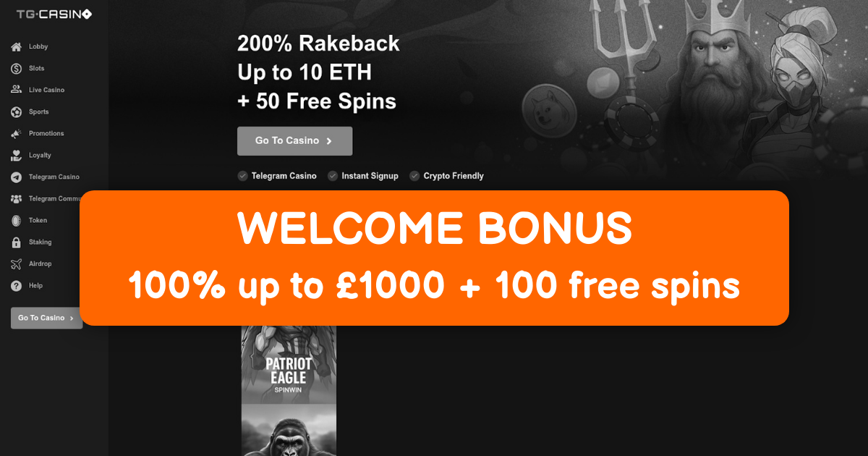Click the Staking padlock icon
The width and height of the screenshot is (868, 456).
pos(16,242)
